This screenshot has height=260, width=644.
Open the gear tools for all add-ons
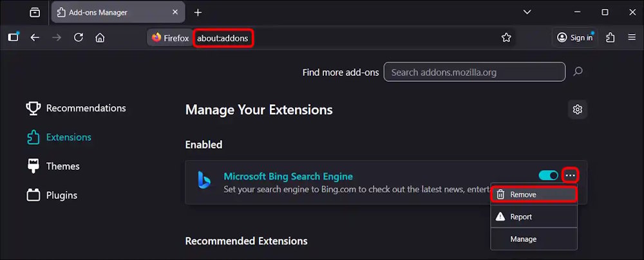(x=578, y=109)
